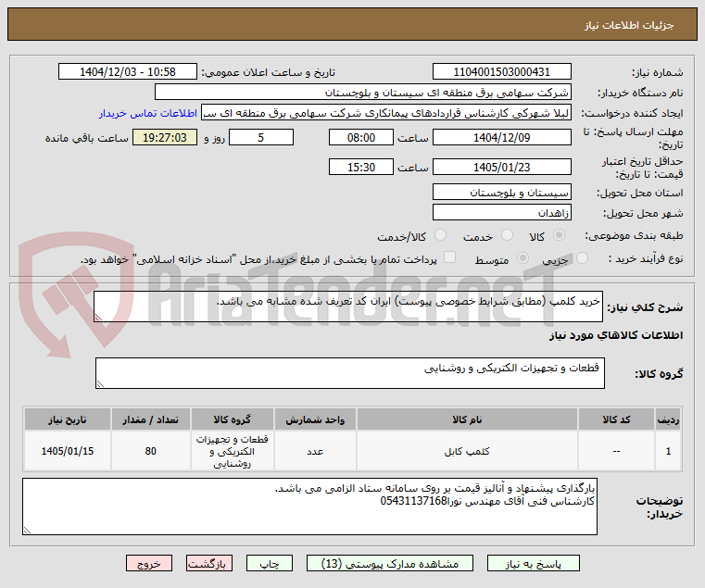Screen dimensions: 705x588
Task: Click the request creator field لیلا شهرکی
Action: 386,113
